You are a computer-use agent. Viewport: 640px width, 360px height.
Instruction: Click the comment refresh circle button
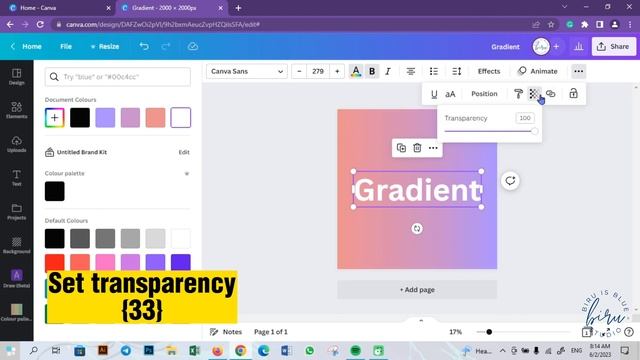click(x=510, y=180)
